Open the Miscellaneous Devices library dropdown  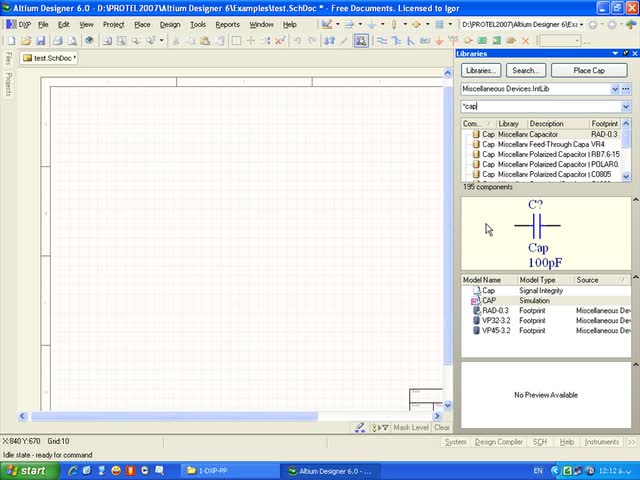(614, 89)
